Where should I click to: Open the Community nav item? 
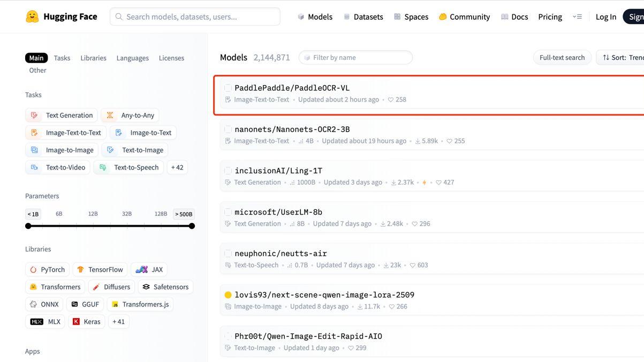(x=464, y=17)
